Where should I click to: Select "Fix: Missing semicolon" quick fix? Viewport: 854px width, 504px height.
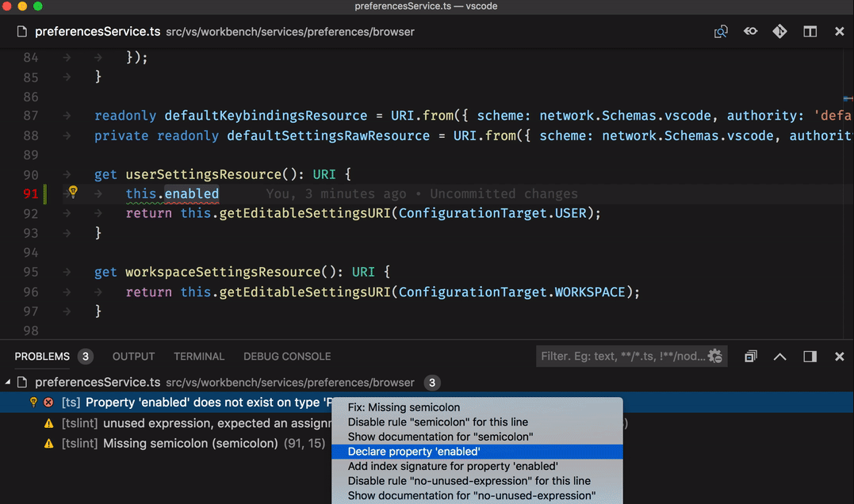404,407
